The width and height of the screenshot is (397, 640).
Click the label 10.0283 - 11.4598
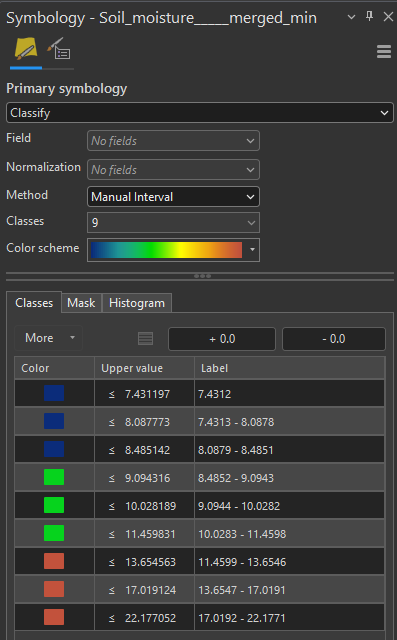(x=242, y=534)
